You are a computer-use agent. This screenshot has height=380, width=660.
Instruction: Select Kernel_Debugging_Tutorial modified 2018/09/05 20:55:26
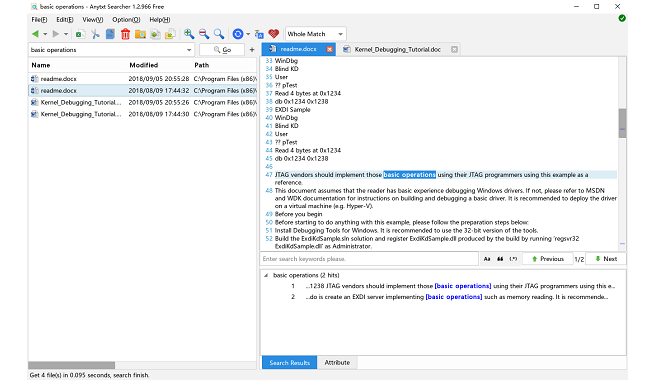(142, 102)
